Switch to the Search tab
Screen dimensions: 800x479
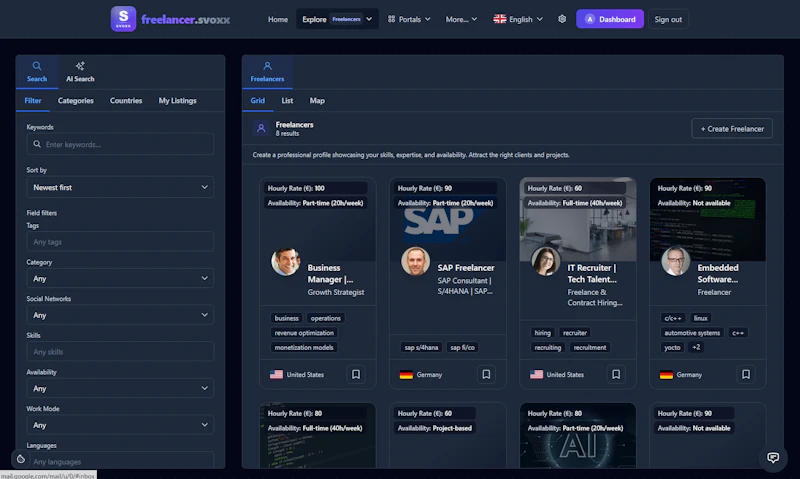tap(37, 72)
